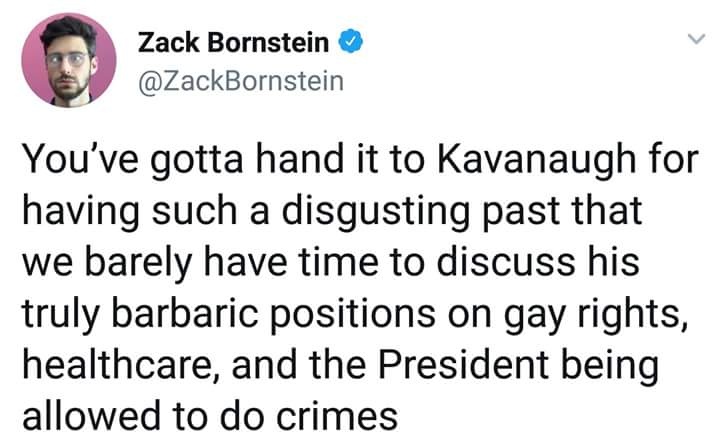Select the word President in the tweet
720x446 pixels.
(463, 365)
